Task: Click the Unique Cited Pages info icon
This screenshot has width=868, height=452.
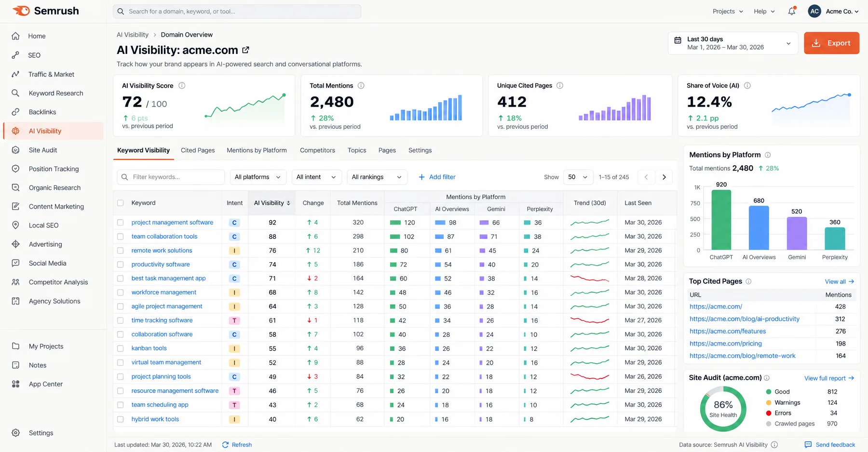Action: coord(560,85)
